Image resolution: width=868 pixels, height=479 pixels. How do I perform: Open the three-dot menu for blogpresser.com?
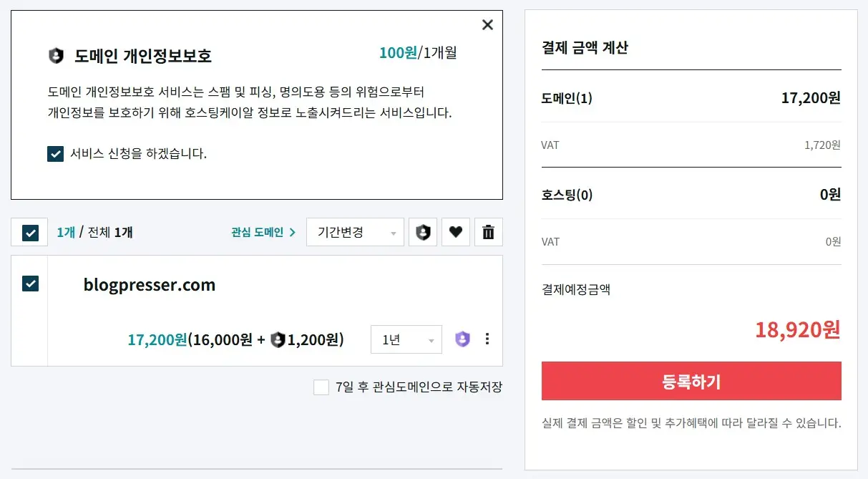pyautogui.click(x=487, y=339)
